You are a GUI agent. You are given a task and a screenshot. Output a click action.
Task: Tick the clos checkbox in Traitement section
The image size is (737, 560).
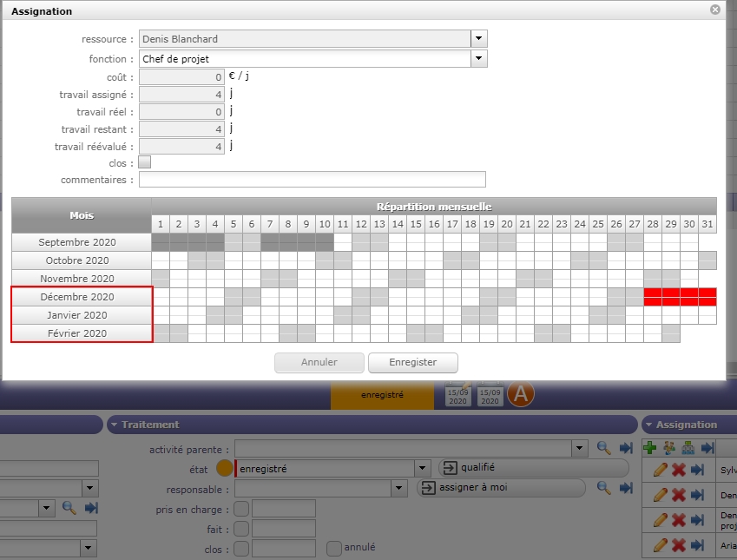click(241, 549)
